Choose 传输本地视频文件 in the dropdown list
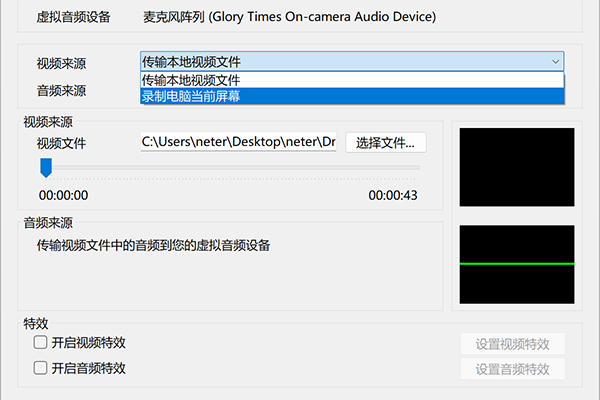Viewport: 600px width, 400px height. pos(352,80)
